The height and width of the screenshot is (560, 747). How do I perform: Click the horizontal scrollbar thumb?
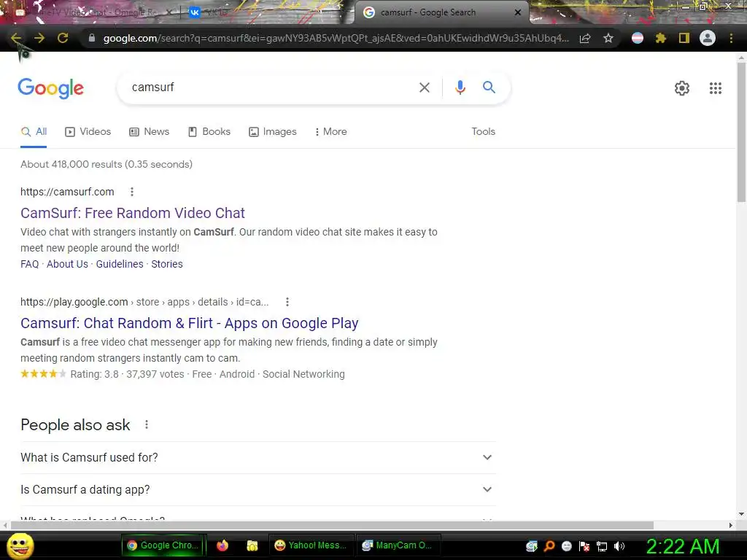[x=332, y=525]
